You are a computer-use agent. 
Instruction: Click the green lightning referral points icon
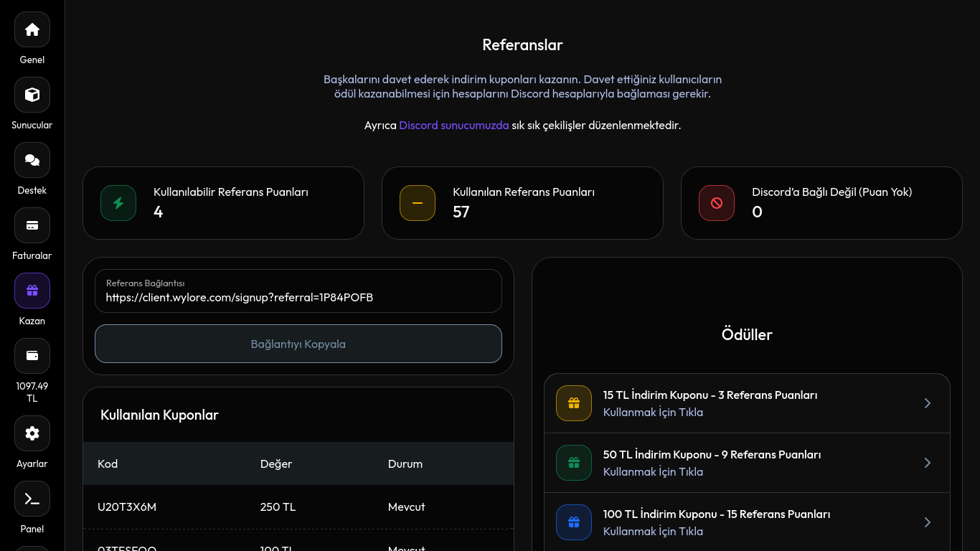(118, 203)
